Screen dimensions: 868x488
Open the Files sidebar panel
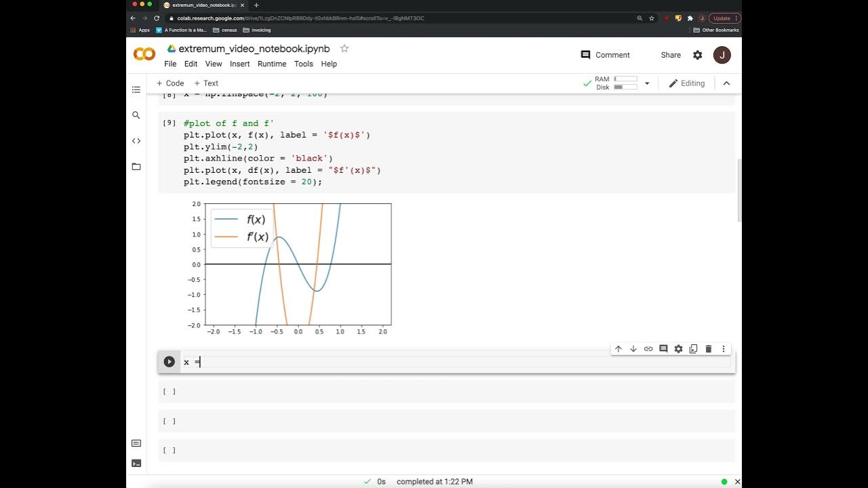[136, 167]
